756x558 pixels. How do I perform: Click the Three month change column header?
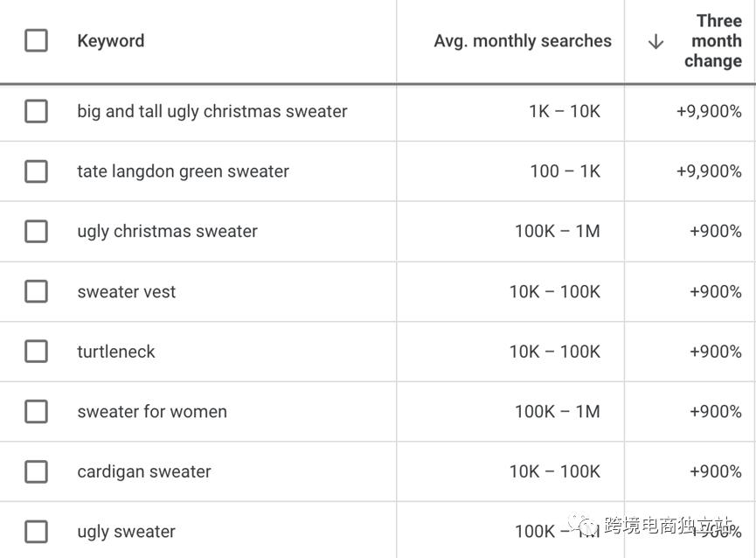pyautogui.click(x=712, y=41)
